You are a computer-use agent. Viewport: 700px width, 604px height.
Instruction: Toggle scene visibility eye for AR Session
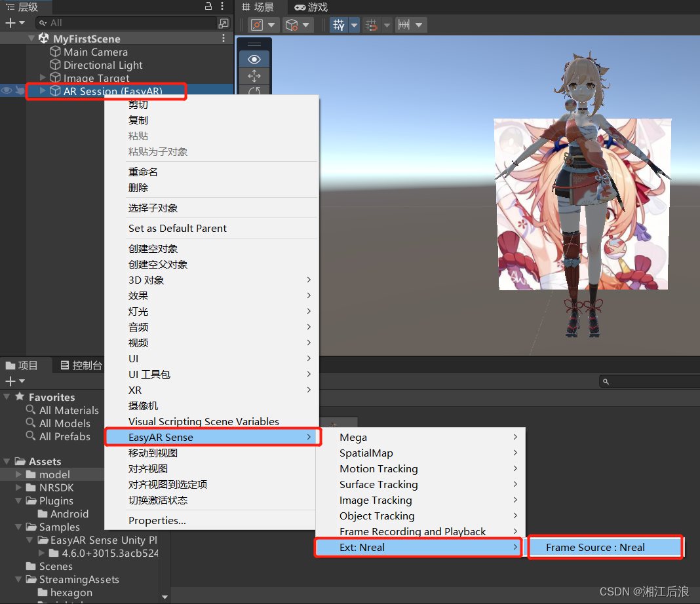(7, 90)
